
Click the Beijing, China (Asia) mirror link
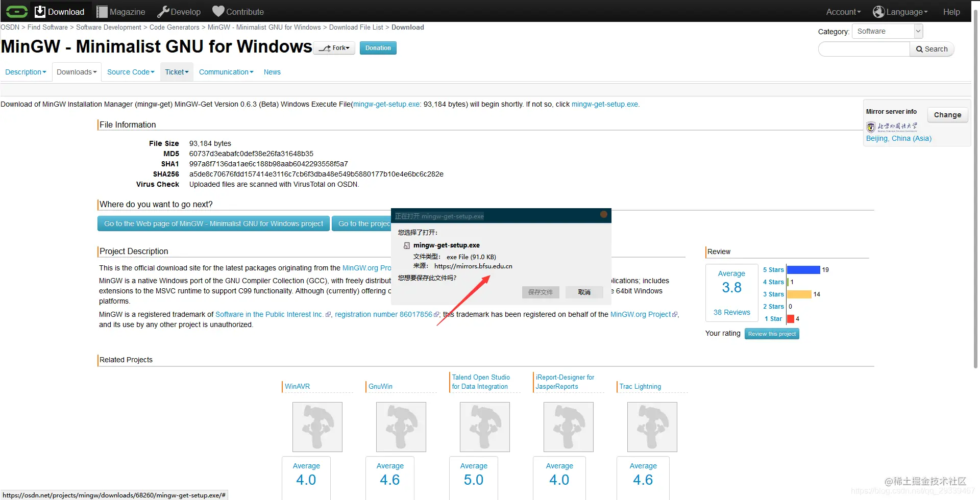coord(899,138)
